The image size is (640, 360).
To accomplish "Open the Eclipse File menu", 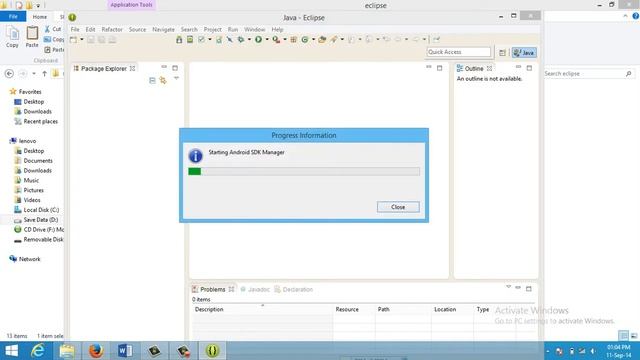I will pyautogui.click(x=75, y=29).
